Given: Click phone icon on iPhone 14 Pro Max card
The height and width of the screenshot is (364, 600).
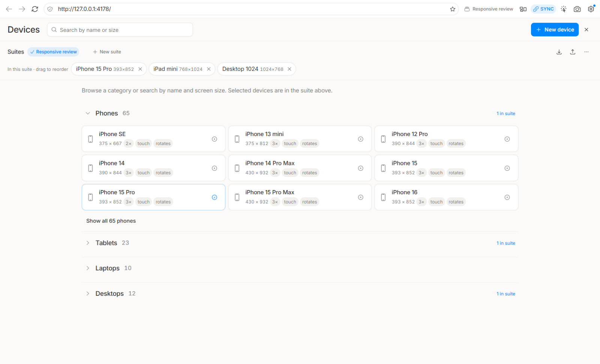Looking at the screenshot, I should click(x=237, y=168).
